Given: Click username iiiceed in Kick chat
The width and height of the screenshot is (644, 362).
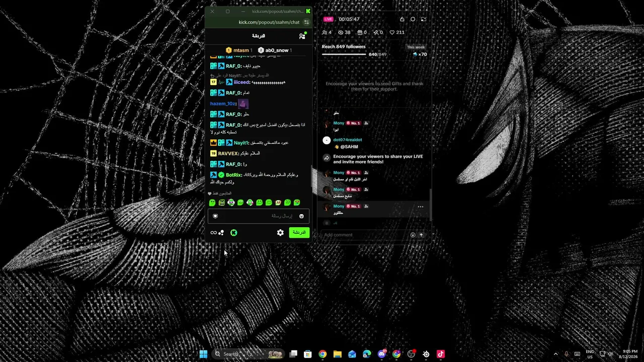Looking at the screenshot, I should click(242, 82).
